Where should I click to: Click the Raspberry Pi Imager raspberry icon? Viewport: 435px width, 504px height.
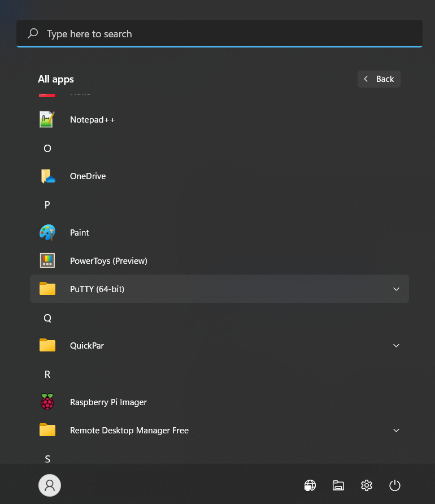pyautogui.click(x=47, y=402)
